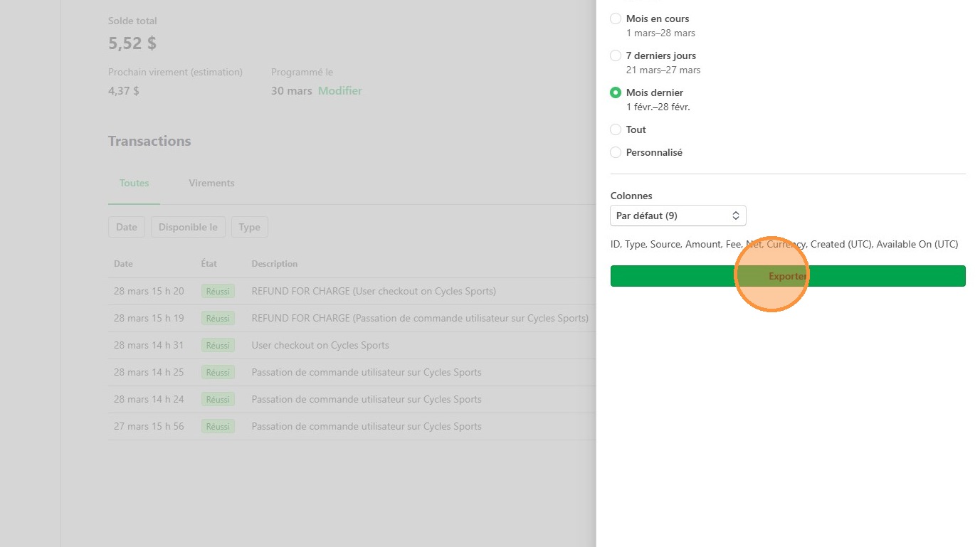Screen dimensions: 980x547
Task: Open the "Toutes" transactions tab
Action: (x=134, y=183)
